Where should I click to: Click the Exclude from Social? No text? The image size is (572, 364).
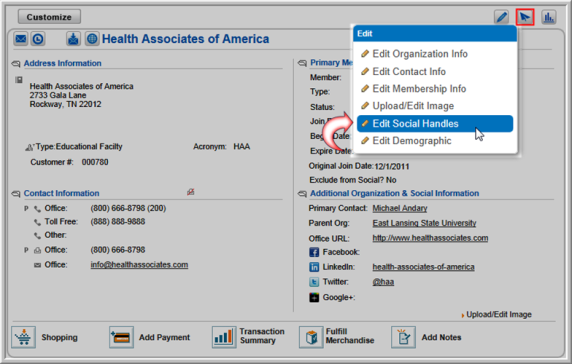click(x=353, y=180)
